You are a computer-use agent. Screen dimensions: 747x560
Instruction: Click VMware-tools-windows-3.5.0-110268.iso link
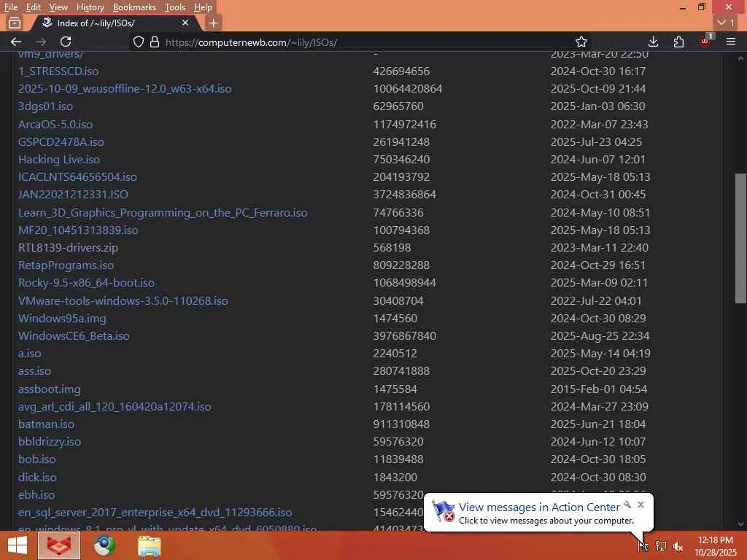[123, 301]
